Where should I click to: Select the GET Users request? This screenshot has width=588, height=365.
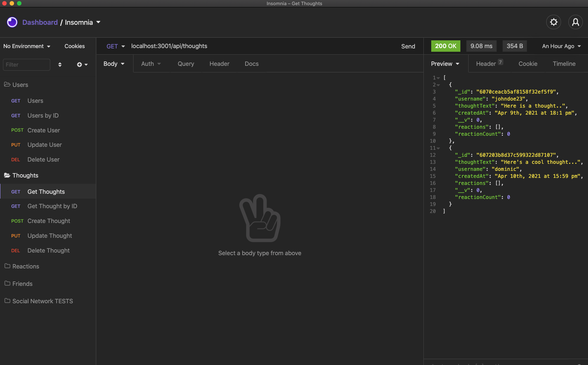[48, 101]
